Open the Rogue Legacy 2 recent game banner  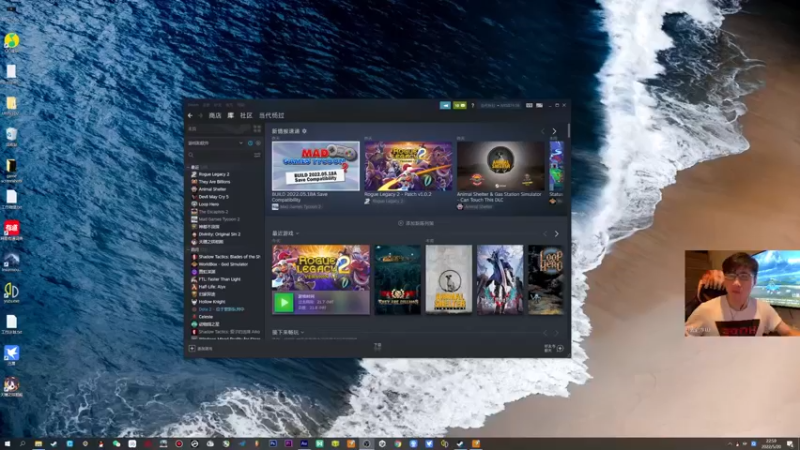[320, 267]
